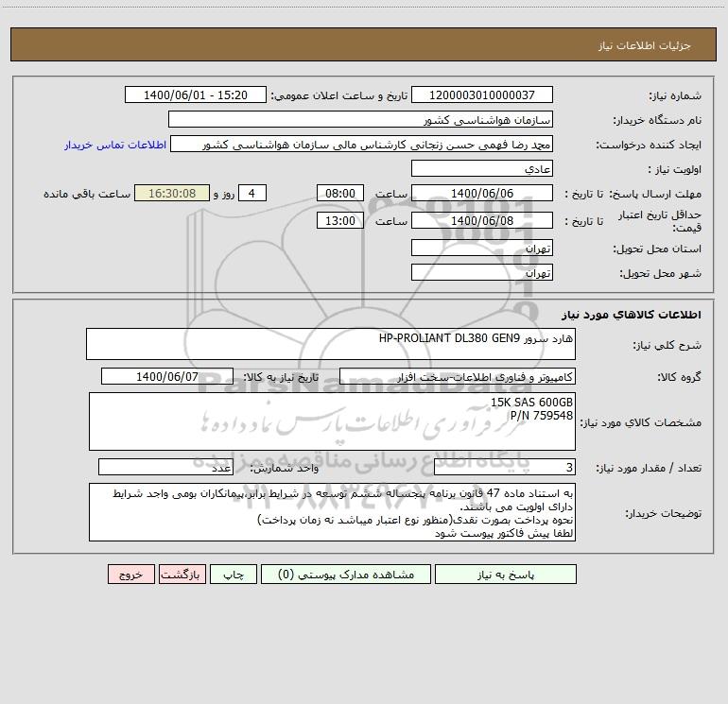The width and height of the screenshot is (728, 704).
Task: Click announcement date field 1400/06/01 - 15:20
Action: 196,95
